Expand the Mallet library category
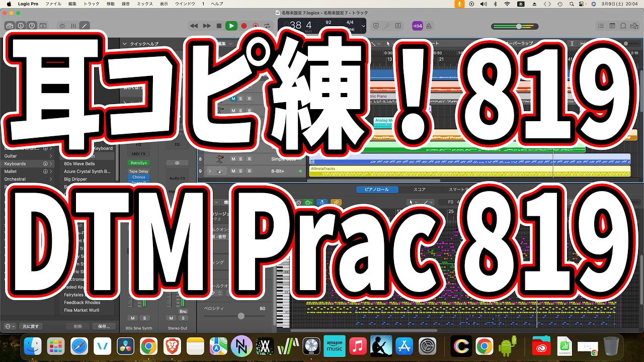The image size is (644, 362). click(x=51, y=171)
